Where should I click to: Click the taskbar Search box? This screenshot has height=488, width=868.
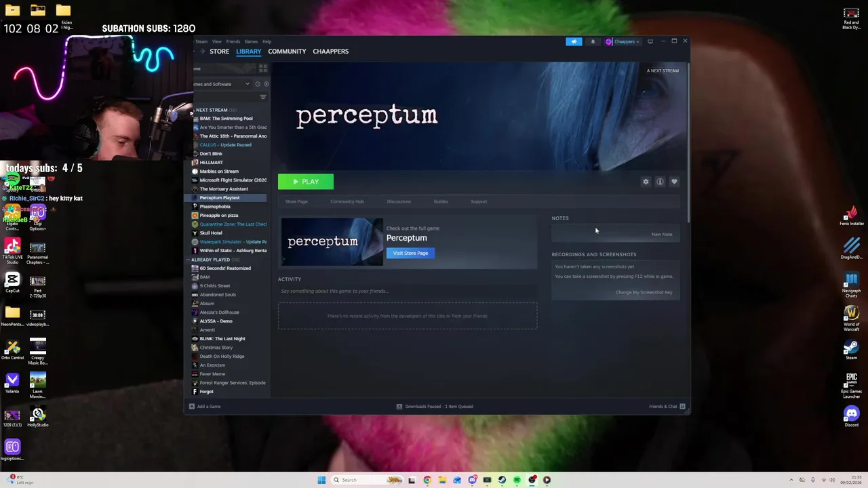(366, 480)
